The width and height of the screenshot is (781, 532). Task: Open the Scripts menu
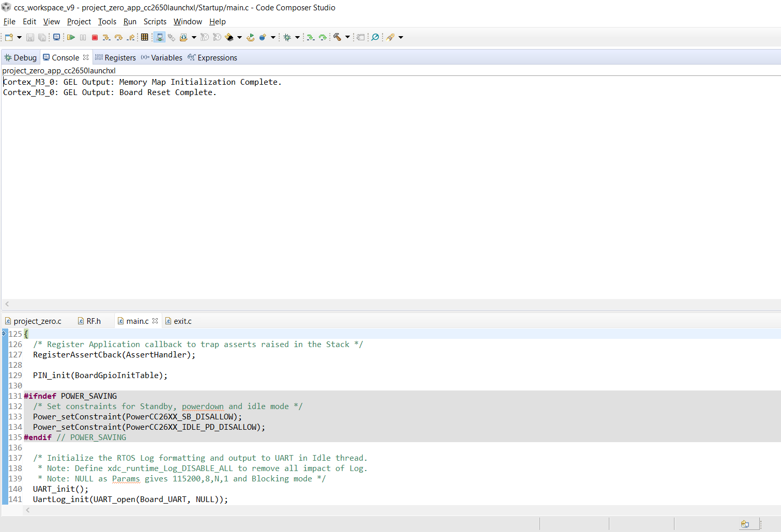click(x=155, y=22)
